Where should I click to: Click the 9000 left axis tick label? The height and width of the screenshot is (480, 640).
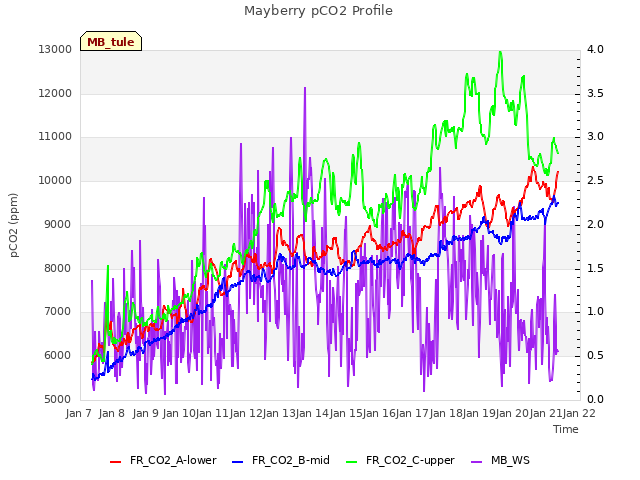tap(58, 224)
